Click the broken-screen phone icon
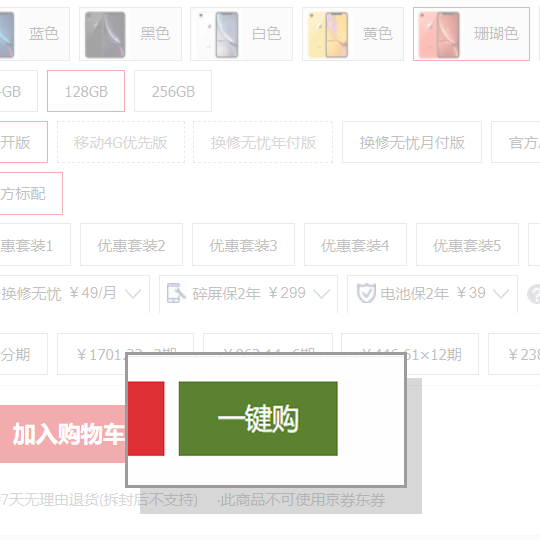This screenshot has width=540, height=540. point(176,293)
